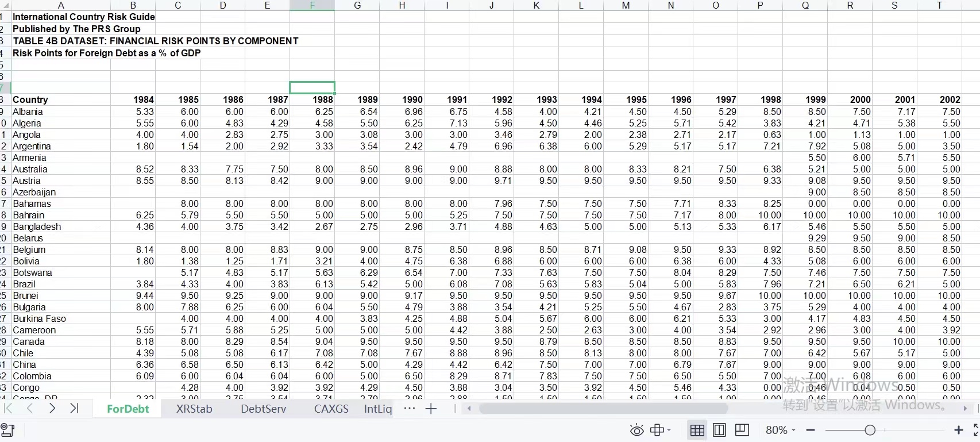The width and height of the screenshot is (980, 442).
Task: Jump to last sheet tab arrow
Action: 74,409
